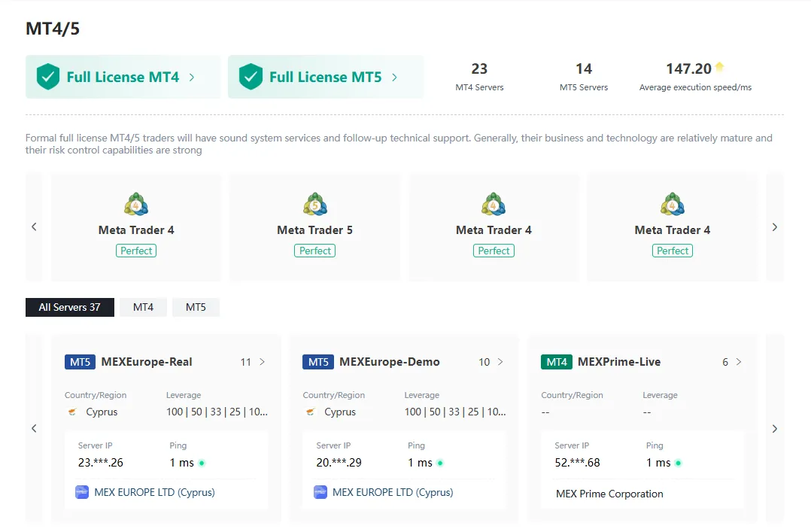Click the MEX EUROPE LTD logo under MEXEurope-Demo
Viewport: 811px width, 532px height.
pyautogui.click(x=320, y=492)
